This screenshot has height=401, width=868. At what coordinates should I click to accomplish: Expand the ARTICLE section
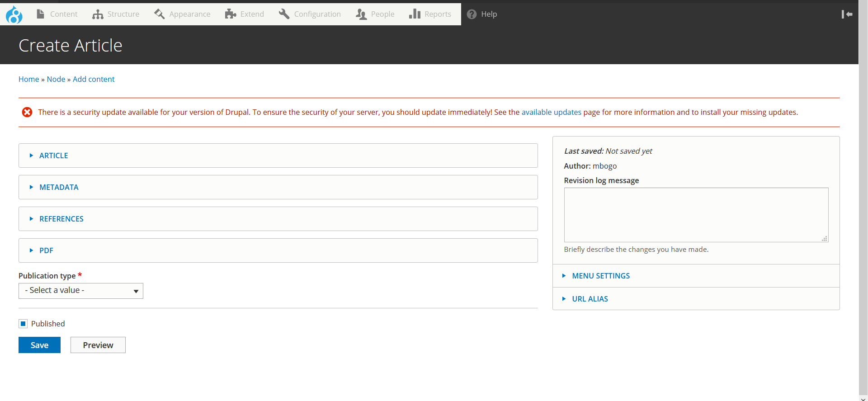[x=53, y=156]
